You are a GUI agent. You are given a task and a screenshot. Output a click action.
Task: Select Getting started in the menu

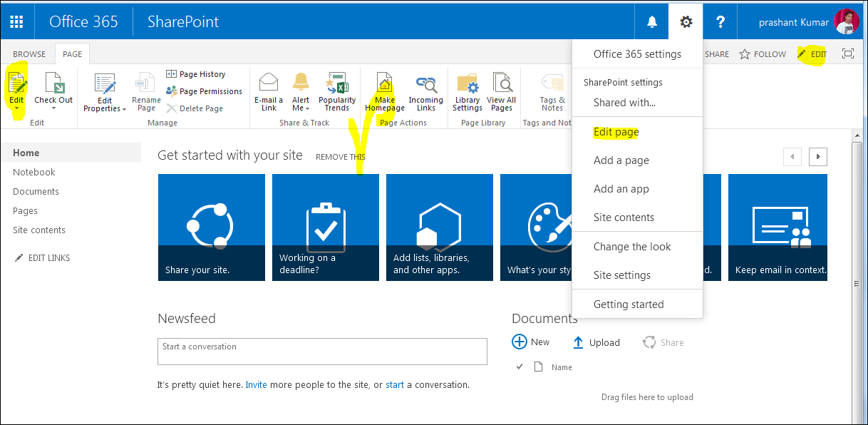628,304
